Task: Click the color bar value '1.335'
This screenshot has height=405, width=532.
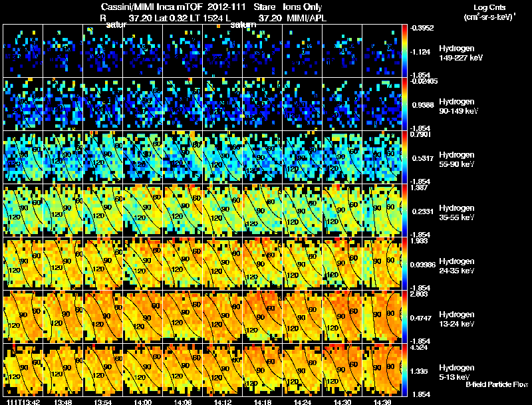Action: point(420,372)
